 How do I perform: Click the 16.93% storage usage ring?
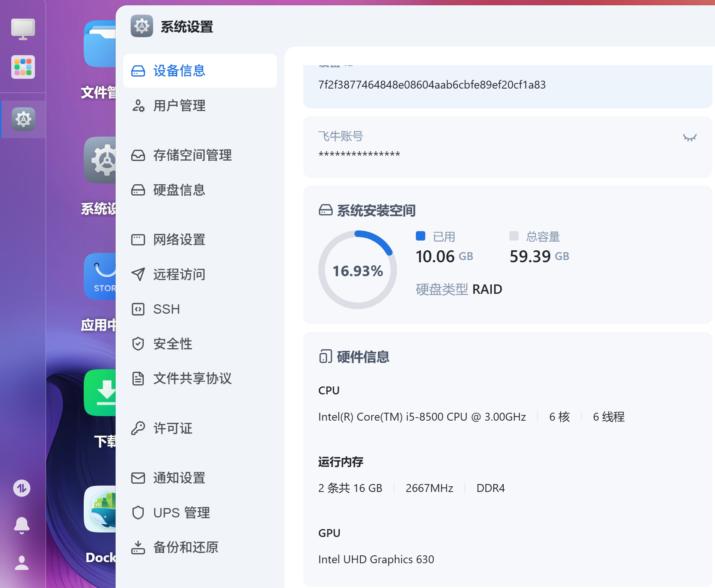coord(357,269)
